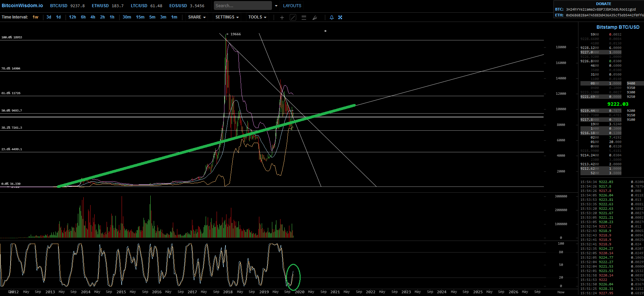Choose the 5m time interval
The height and width of the screenshot is (296, 644).
[x=152, y=17]
